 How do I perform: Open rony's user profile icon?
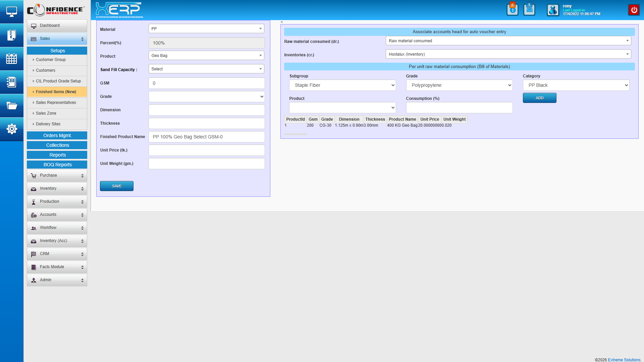pyautogui.click(x=552, y=10)
